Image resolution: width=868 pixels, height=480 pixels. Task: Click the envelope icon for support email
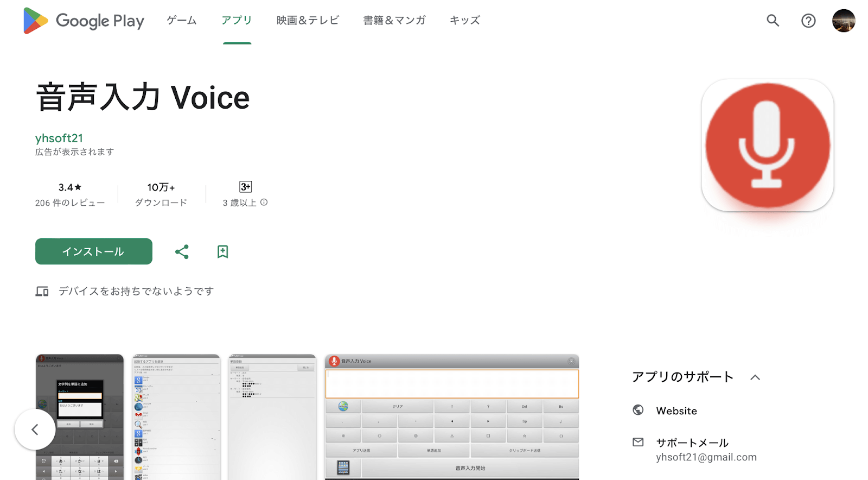(639, 442)
